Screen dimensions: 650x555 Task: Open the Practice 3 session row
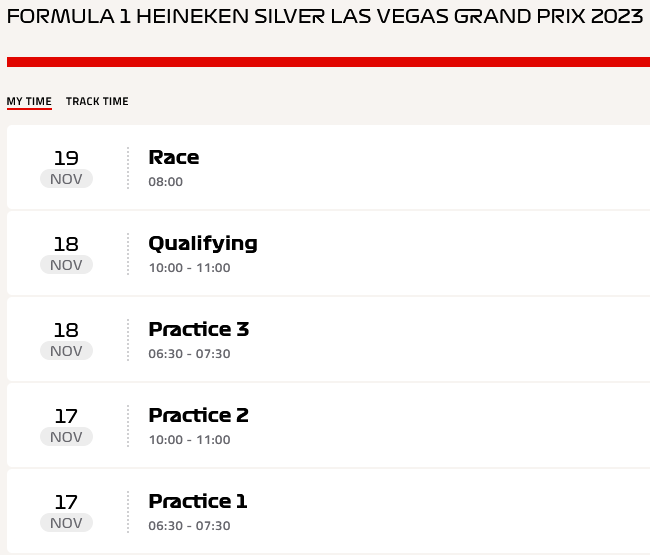pyautogui.click(x=328, y=339)
